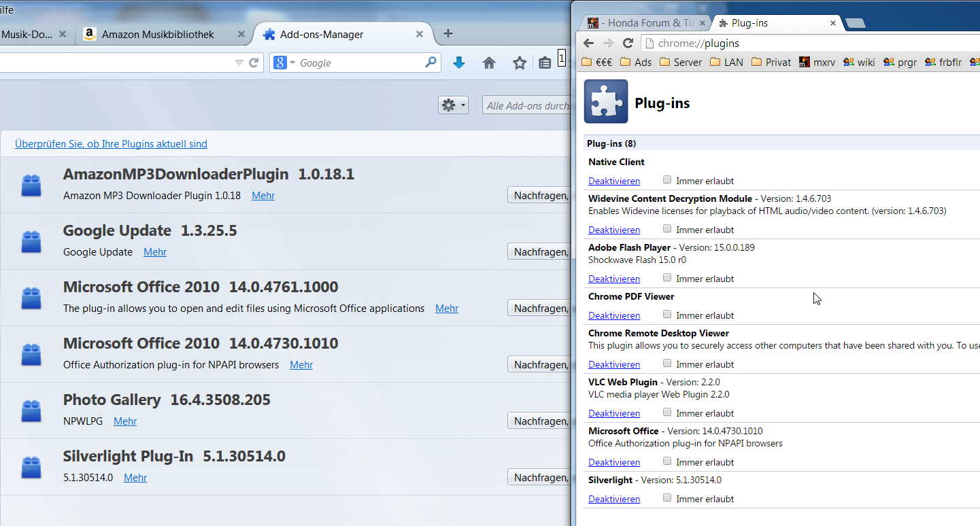Open the Privat bookmarks folder

click(771, 62)
